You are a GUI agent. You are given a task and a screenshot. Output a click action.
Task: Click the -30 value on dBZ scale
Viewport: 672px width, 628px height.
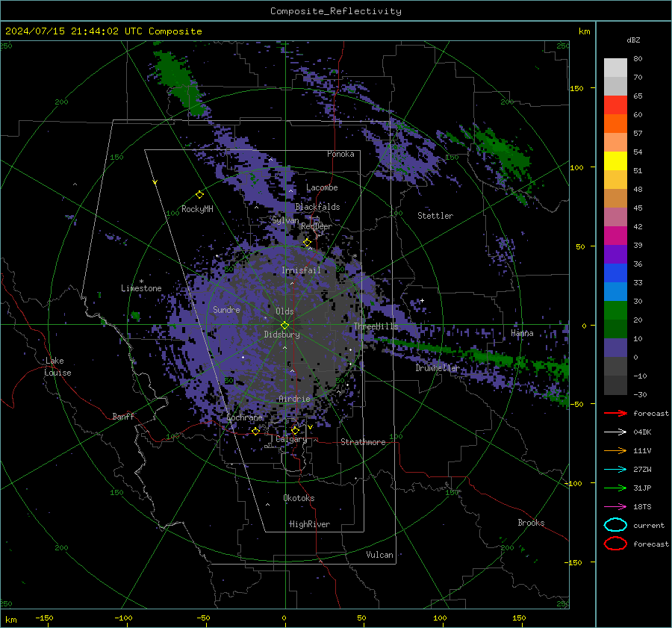pos(640,394)
